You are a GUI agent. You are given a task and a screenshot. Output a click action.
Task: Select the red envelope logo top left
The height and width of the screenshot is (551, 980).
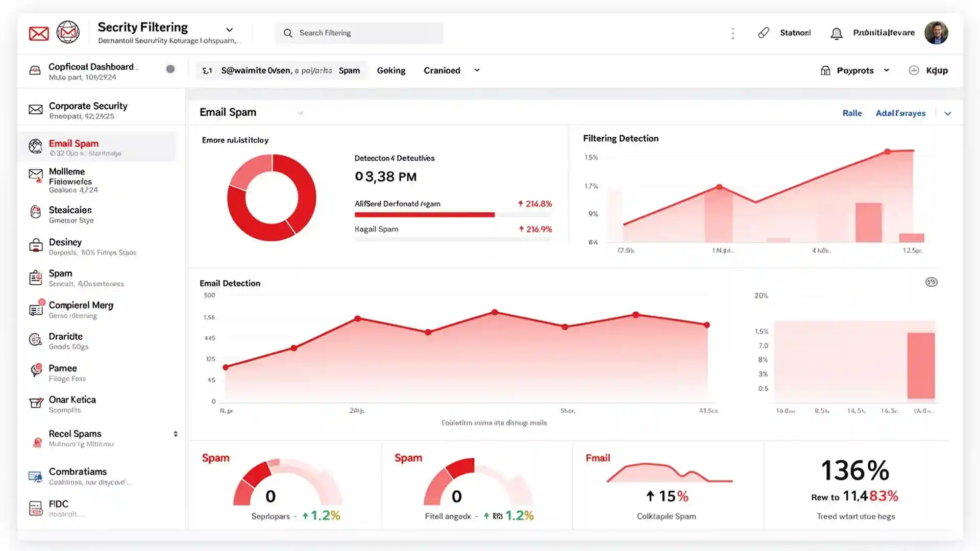(x=38, y=33)
